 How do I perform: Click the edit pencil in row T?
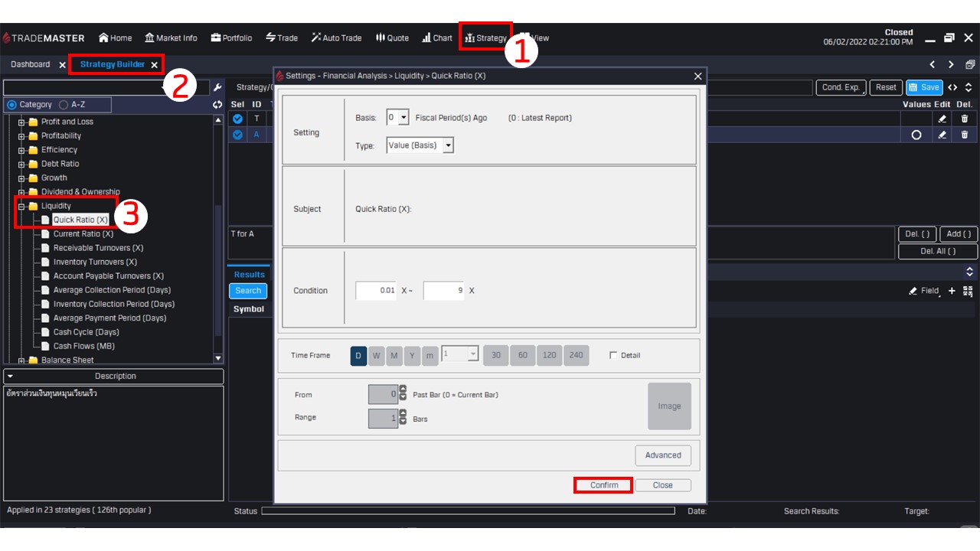point(942,119)
